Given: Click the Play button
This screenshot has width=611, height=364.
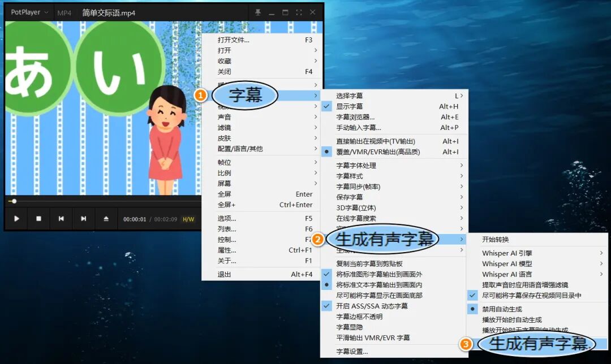Looking at the screenshot, I should coord(16,219).
